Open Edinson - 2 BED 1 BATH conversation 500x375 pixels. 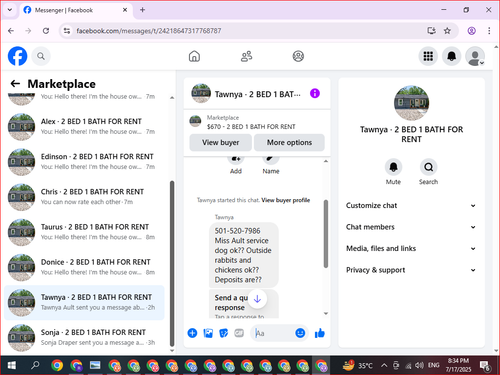[x=84, y=161]
